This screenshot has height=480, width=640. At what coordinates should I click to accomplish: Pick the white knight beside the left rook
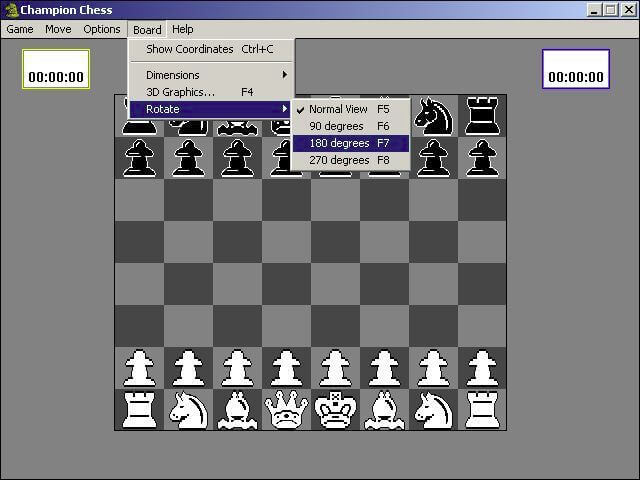click(188, 410)
